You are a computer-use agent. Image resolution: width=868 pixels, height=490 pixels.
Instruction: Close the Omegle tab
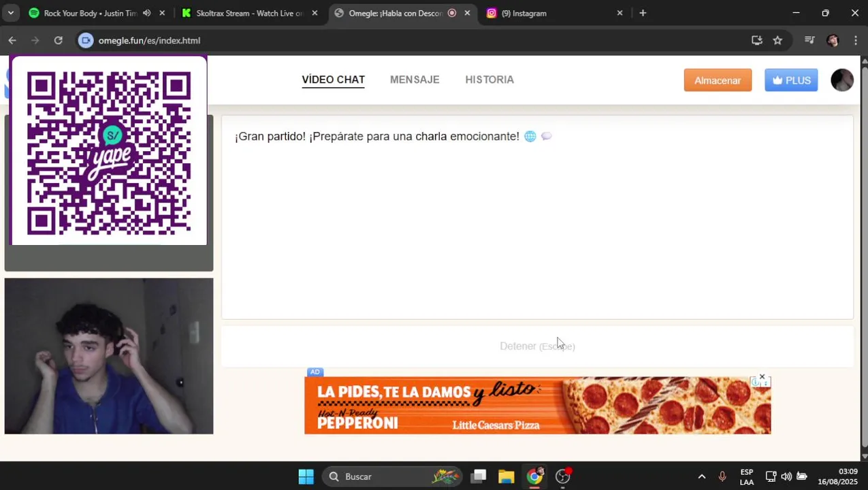tap(467, 13)
